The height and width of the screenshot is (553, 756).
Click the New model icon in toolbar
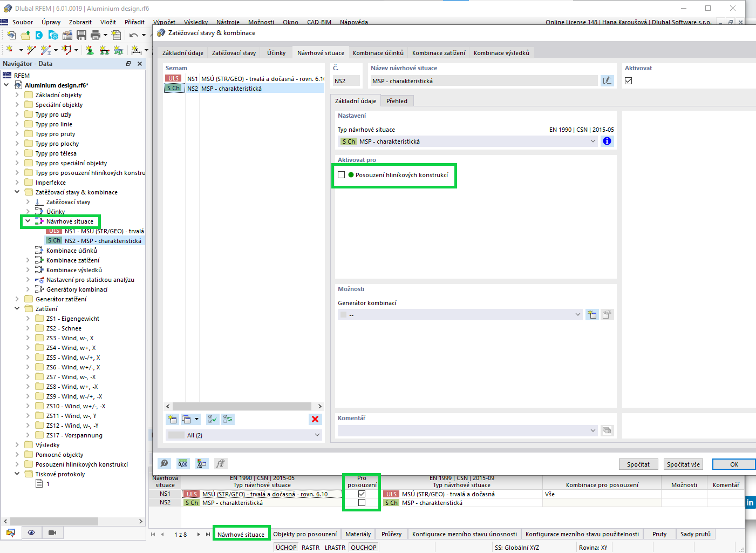pyautogui.click(x=11, y=35)
